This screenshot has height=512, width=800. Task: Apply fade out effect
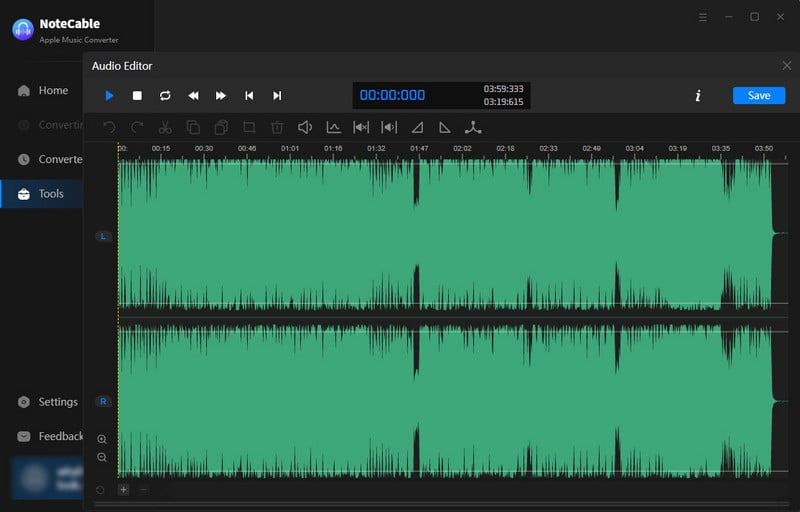pyautogui.click(x=445, y=127)
